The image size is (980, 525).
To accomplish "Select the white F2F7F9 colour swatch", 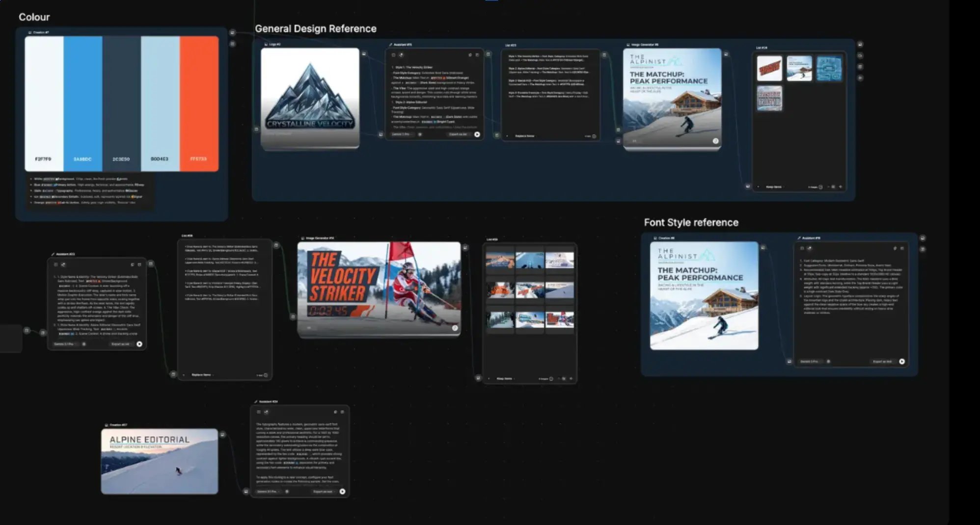I will tap(44, 104).
